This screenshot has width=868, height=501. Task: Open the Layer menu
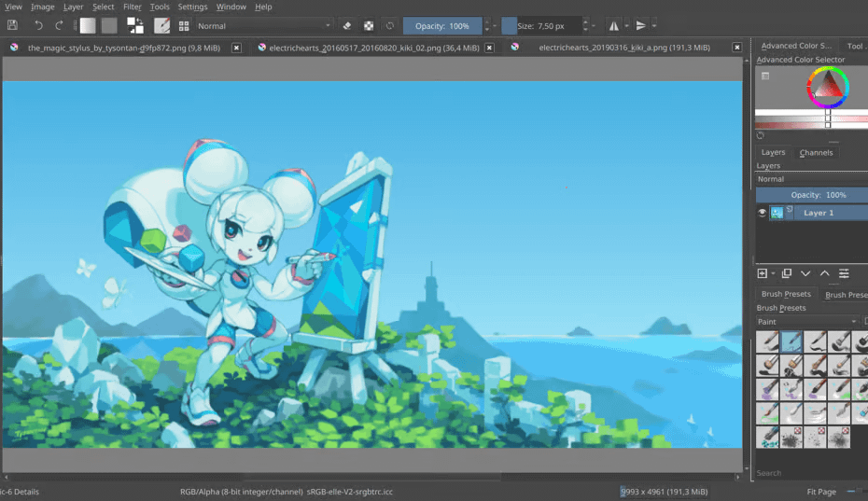point(73,7)
